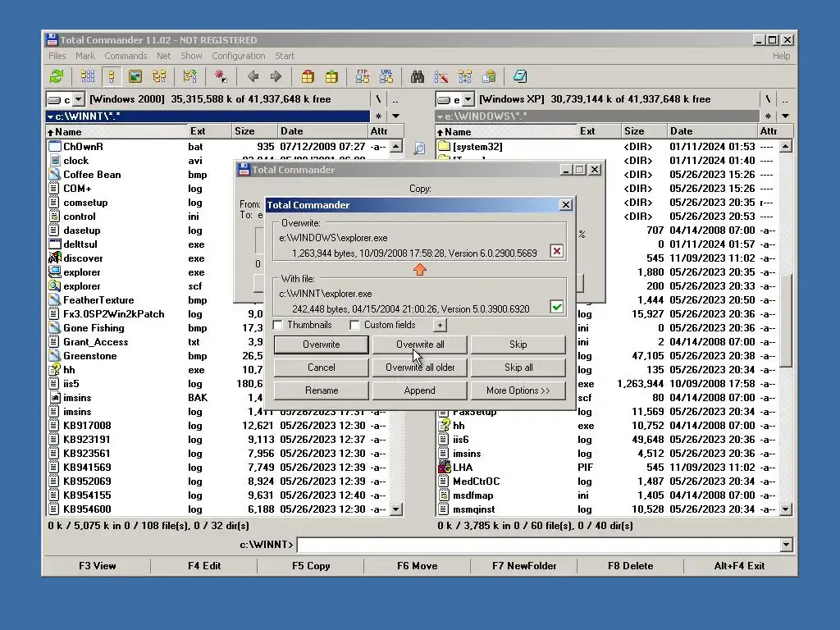Click the left panel root backslash button

378,99
